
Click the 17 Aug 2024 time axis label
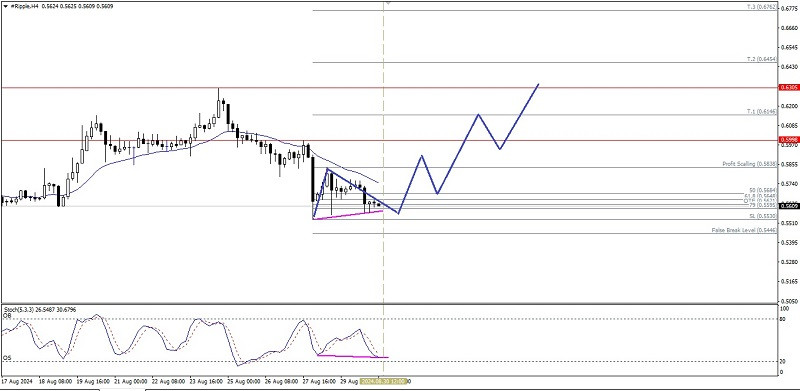tap(17, 381)
